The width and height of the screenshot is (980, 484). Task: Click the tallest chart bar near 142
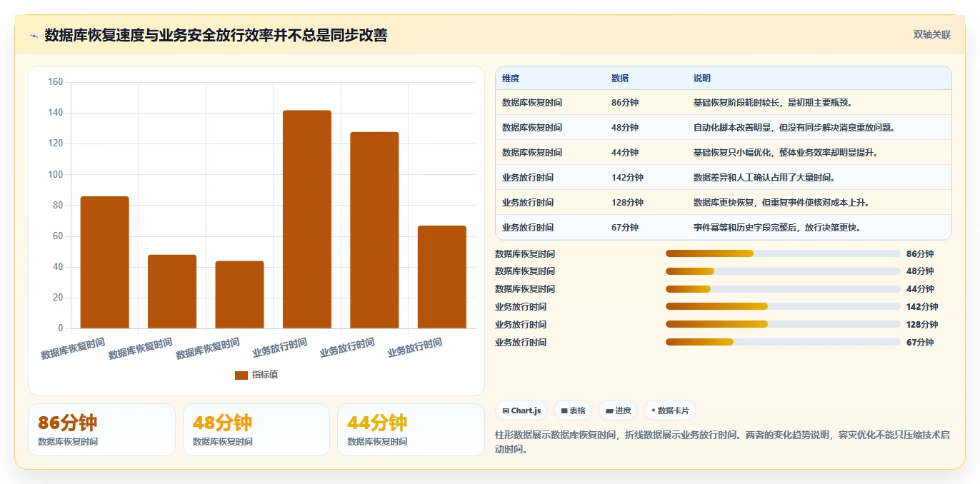[307, 219]
